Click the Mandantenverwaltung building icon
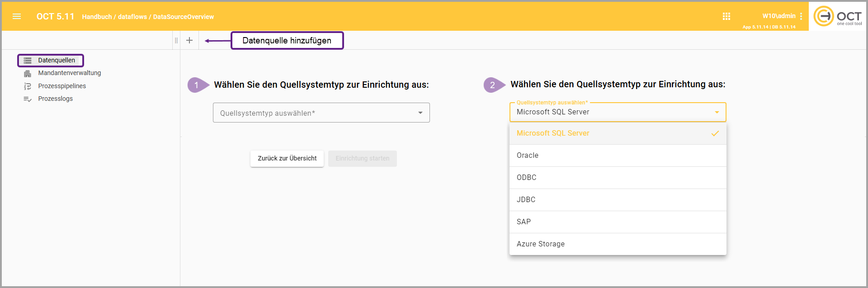Image resolution: width=868 pixels, height=288 pixels. 28,73
